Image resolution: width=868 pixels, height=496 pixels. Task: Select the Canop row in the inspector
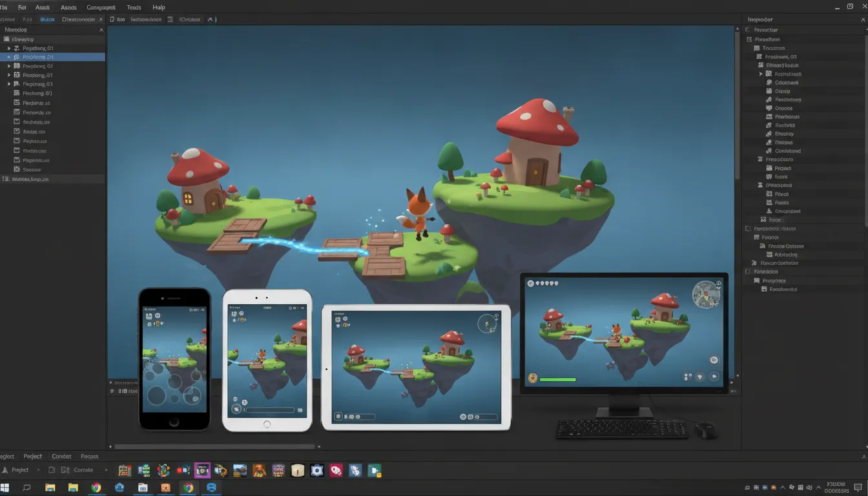[782, 91]
